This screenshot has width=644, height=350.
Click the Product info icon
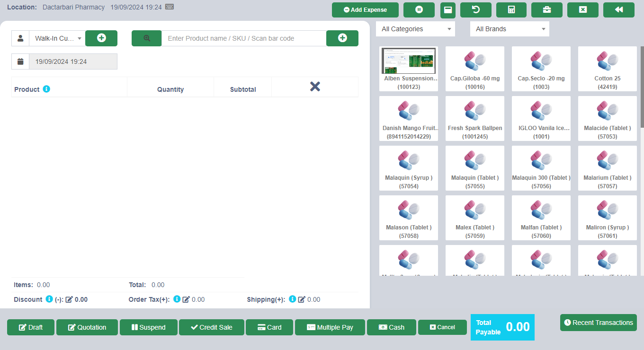click(46, 89)
